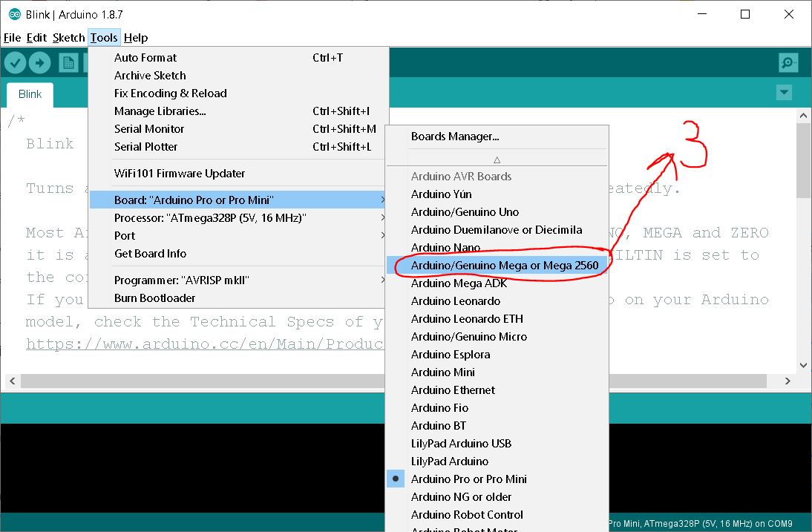Click the Arduino logo in title bar

15,15
